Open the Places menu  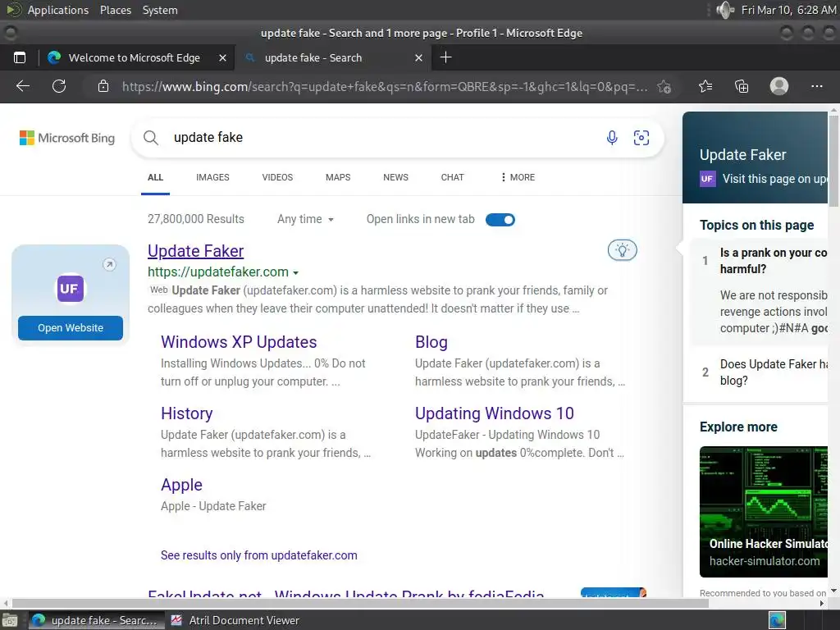coord(116,10)
